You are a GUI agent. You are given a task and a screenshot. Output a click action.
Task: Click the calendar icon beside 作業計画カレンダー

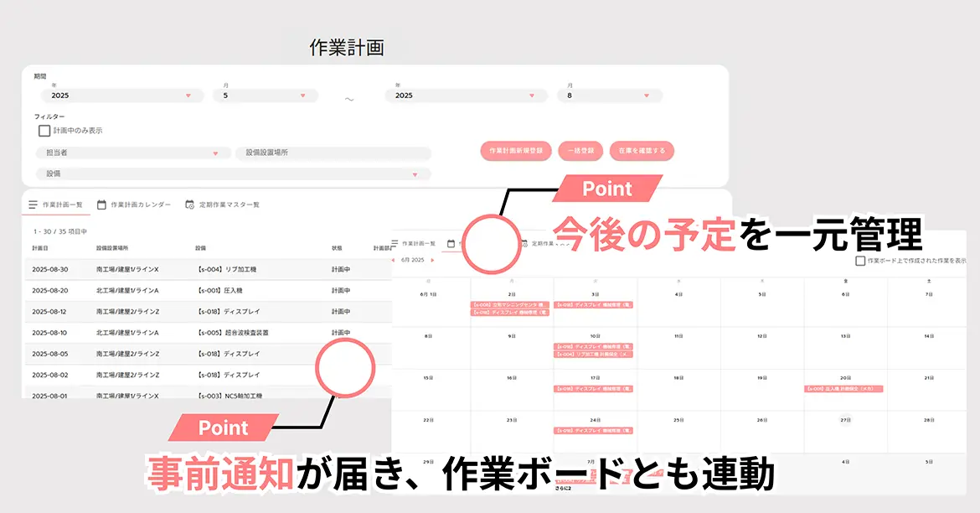101,205
